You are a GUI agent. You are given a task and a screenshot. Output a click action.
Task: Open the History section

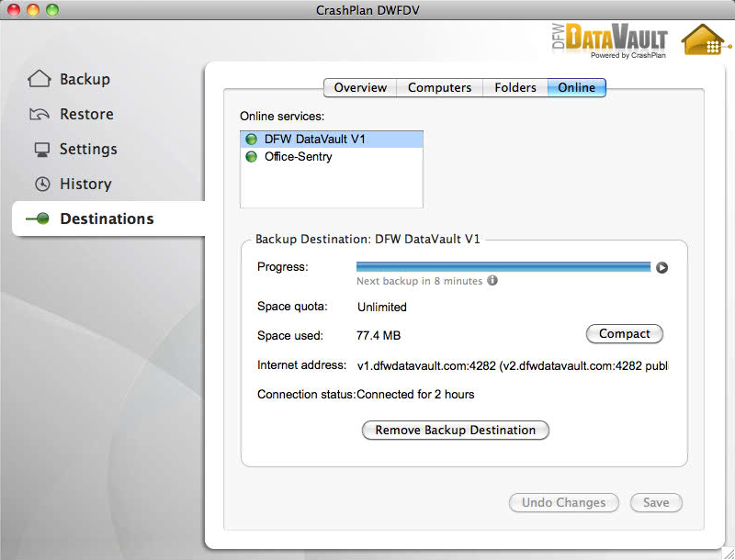click(x=85, y=184)
